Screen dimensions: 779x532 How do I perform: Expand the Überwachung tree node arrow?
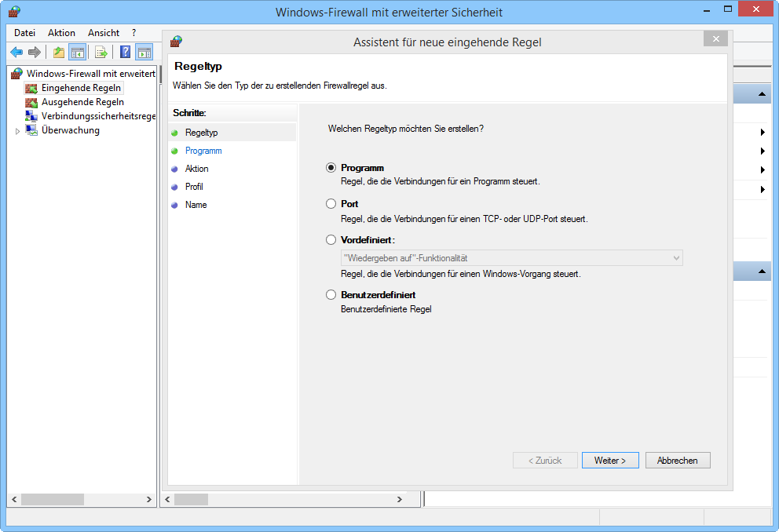[17, 131]
